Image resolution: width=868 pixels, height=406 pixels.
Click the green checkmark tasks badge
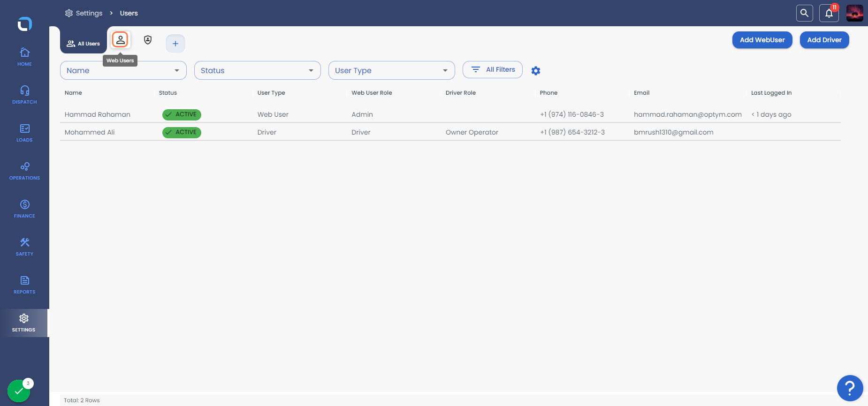tap(19, 391)
